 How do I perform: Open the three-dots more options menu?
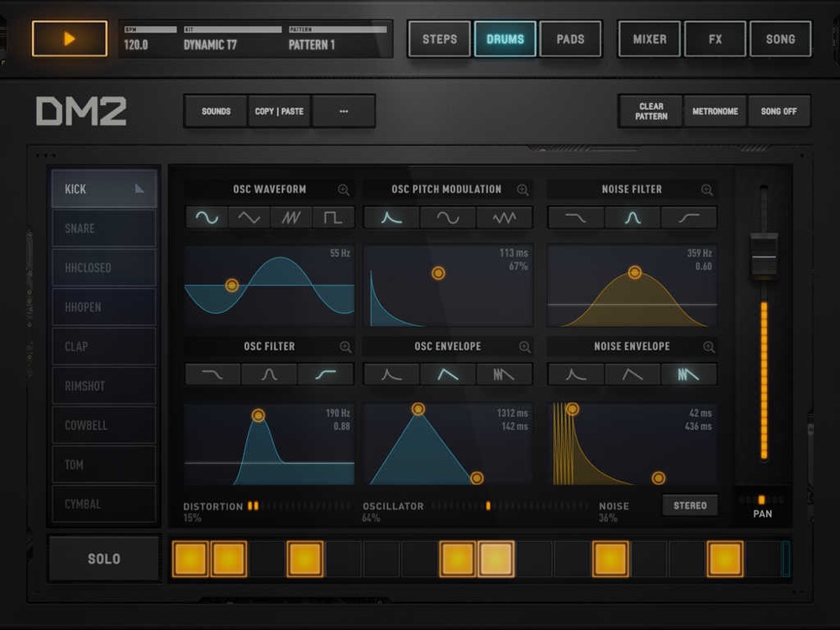click(344, 111)
